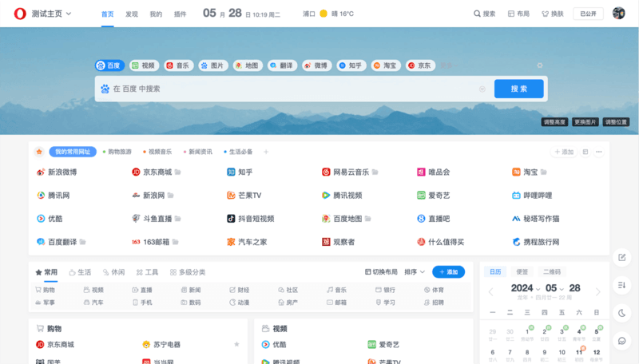Screen dimensions: 639x364
Task: Switch to the 首页 tab
Action: pos(108,14)
